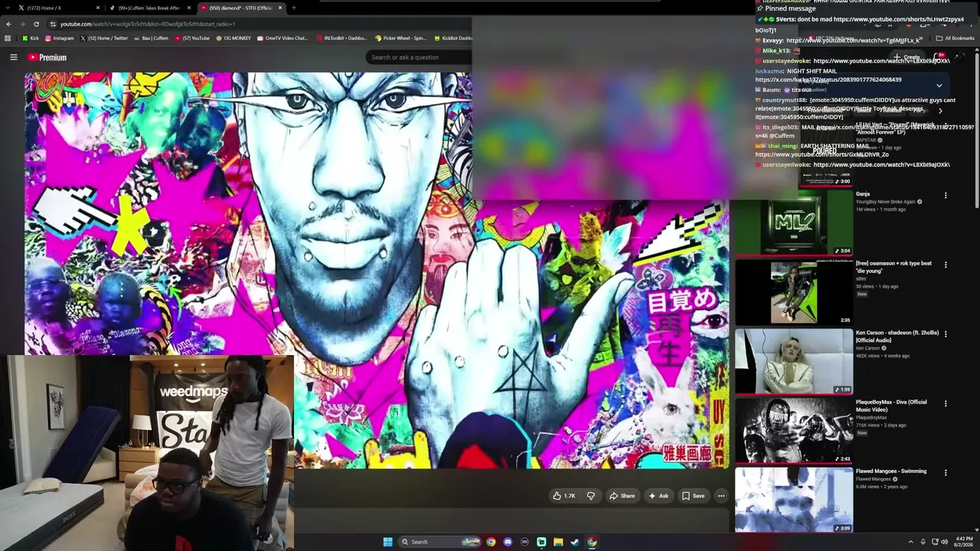Open the 'Bau | Cuffem' bookmark

pyautogui.click(x=151, y=38)
